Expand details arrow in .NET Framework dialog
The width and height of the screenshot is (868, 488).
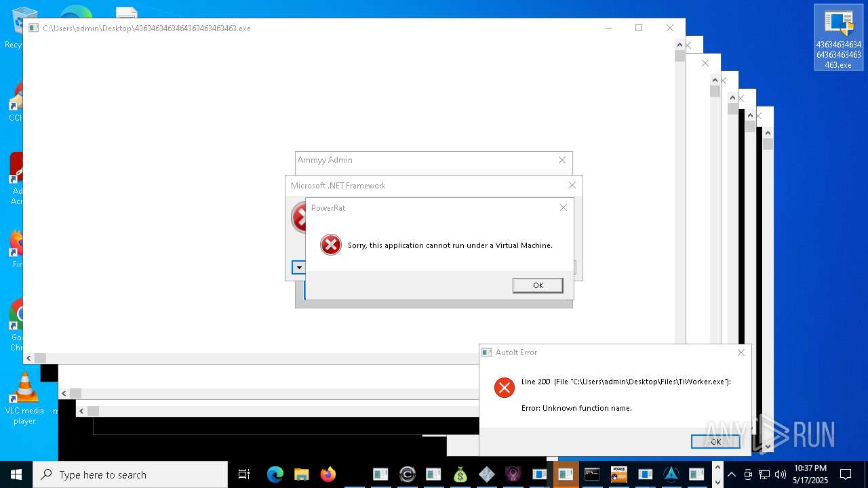[298, 267]
